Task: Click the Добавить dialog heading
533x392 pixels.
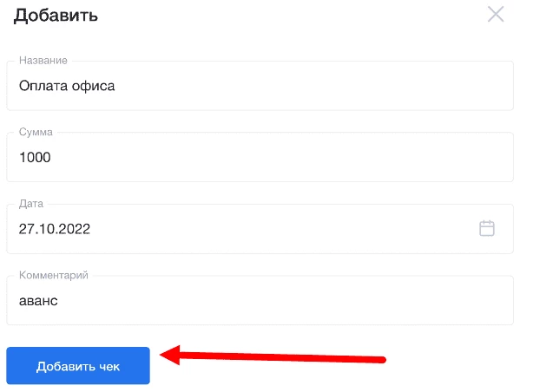Action: 56,16
